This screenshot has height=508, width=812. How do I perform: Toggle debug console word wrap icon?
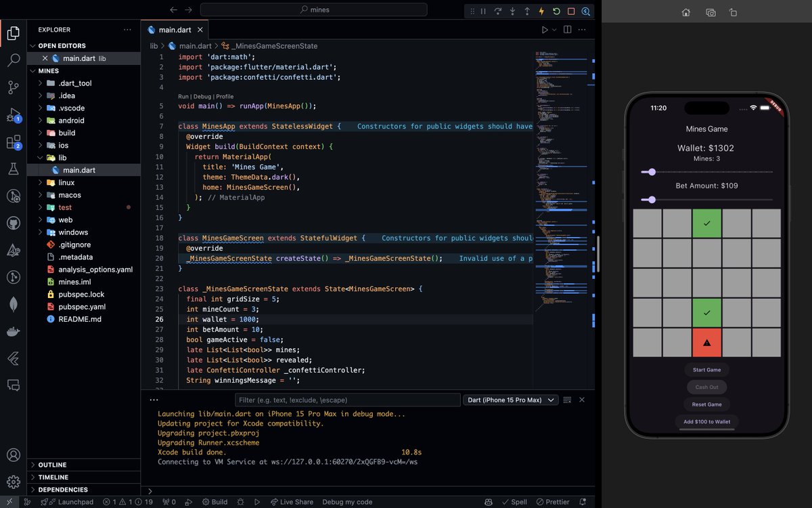tap(567, 400)
